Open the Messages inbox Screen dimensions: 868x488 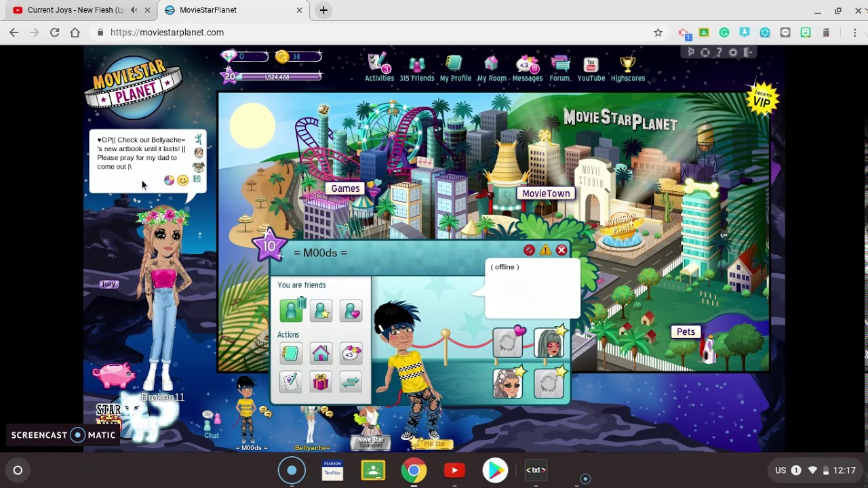[527, 68]
